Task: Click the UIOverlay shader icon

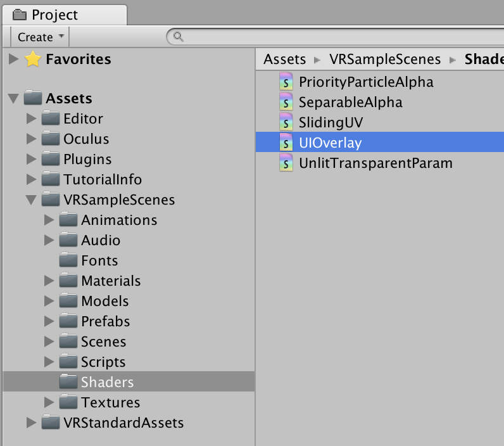Action: 286,143
